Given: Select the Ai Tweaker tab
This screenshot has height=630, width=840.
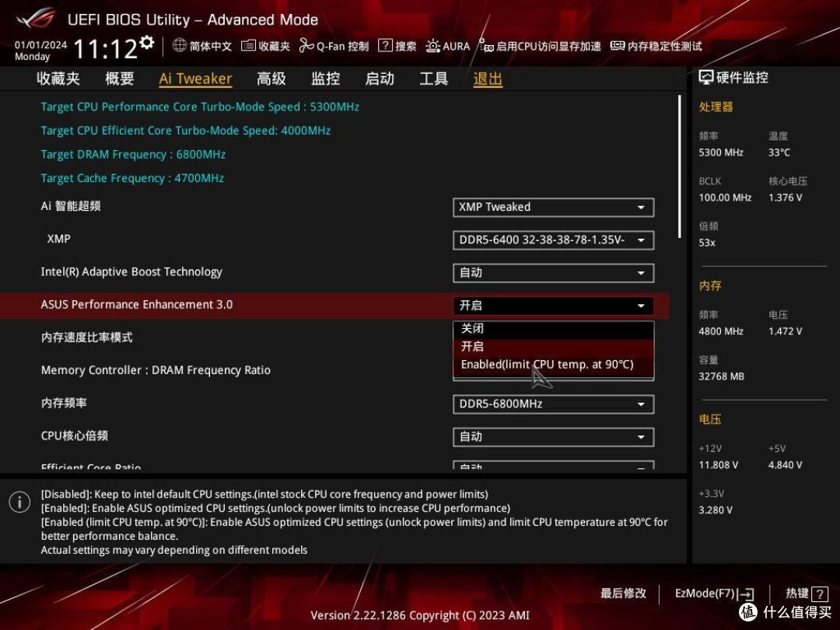Looking at the screenshot, I should click(195, 79).
